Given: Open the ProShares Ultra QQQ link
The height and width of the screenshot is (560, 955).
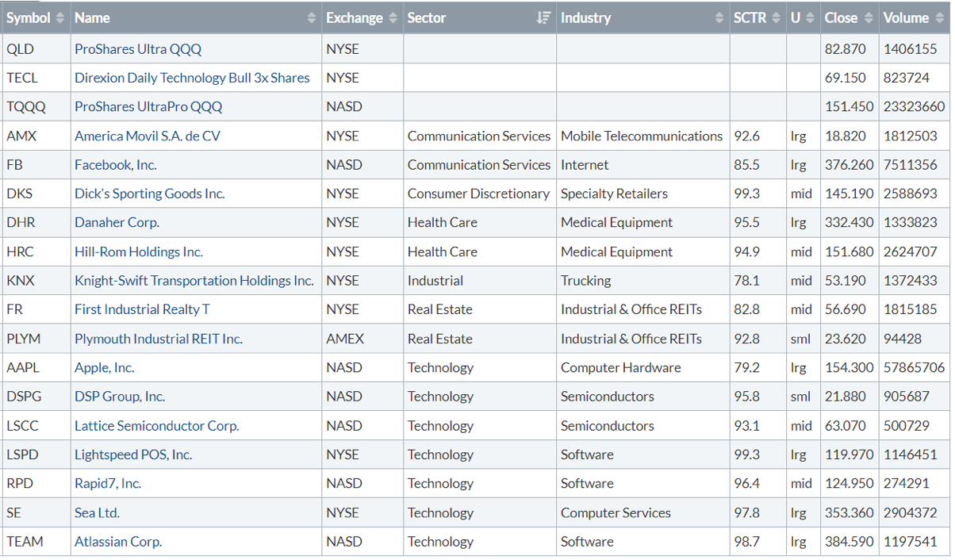Looking at the screenshot, I should pos(138,49).
